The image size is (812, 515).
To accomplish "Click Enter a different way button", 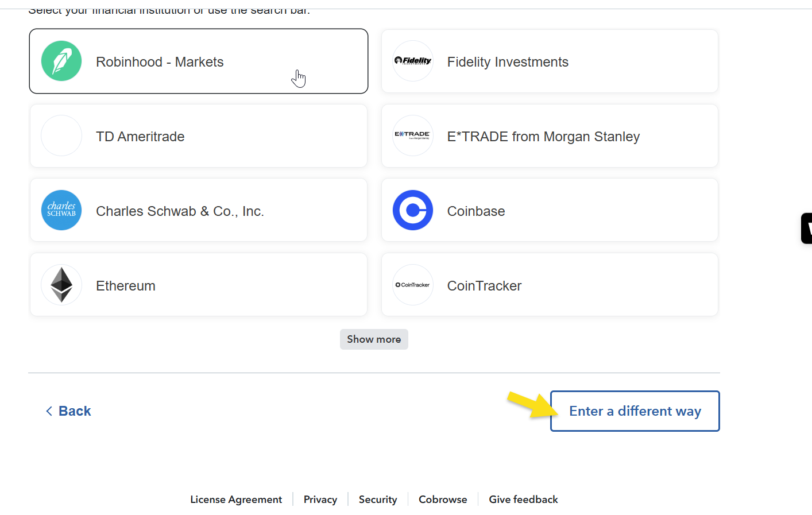I will coord(635,411).
